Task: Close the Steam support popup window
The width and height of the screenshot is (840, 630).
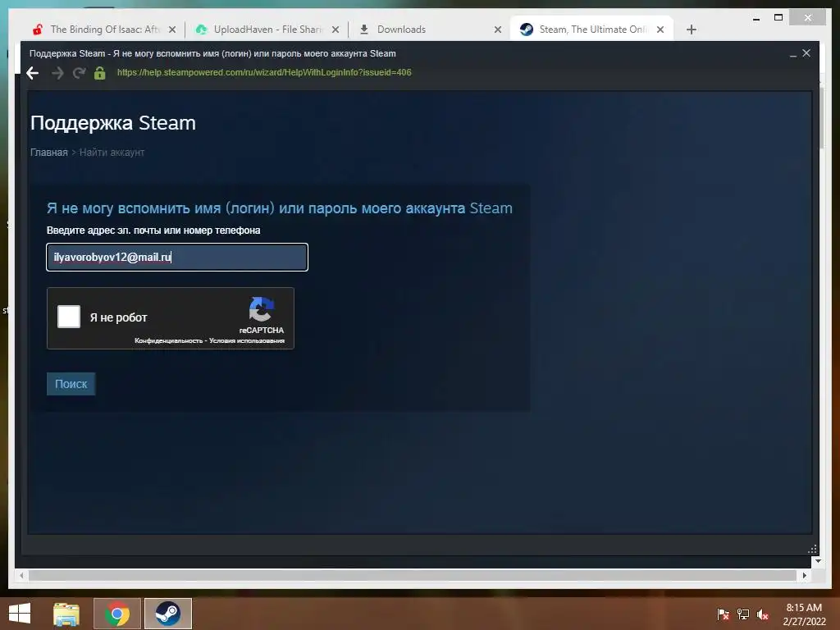Action: click(x=806, y=53)
